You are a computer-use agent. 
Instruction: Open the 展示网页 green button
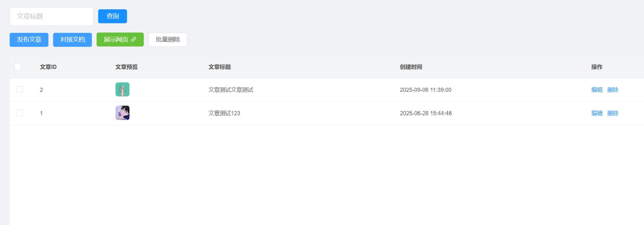pos(120,40)
